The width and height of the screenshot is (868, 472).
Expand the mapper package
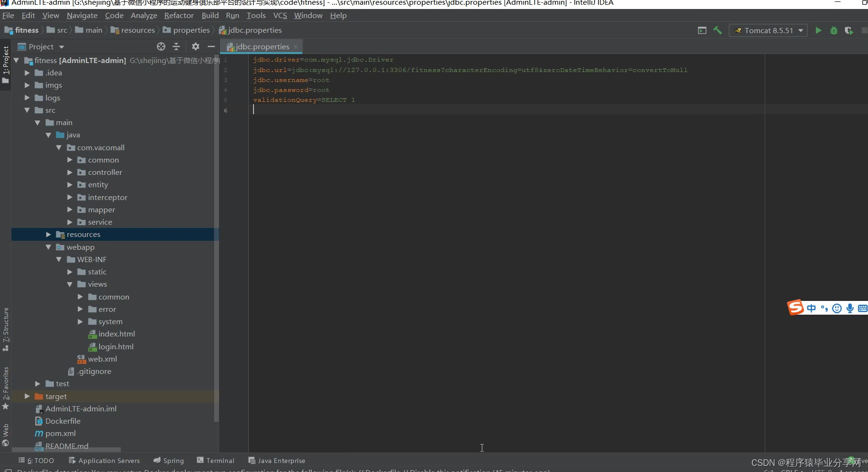pyautogui.click(x=70, y=209)
